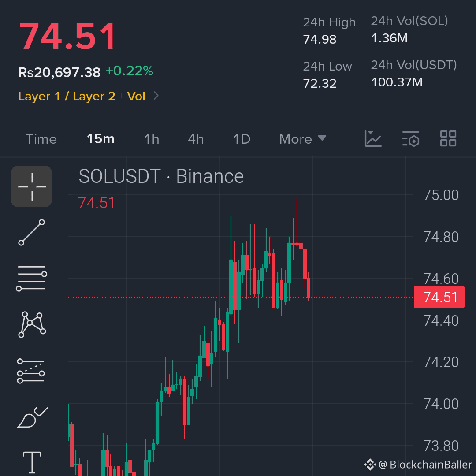Open the chart settings icon
Image resolution: width=476 pixels, height=476 pixels.
coord(411,139)
